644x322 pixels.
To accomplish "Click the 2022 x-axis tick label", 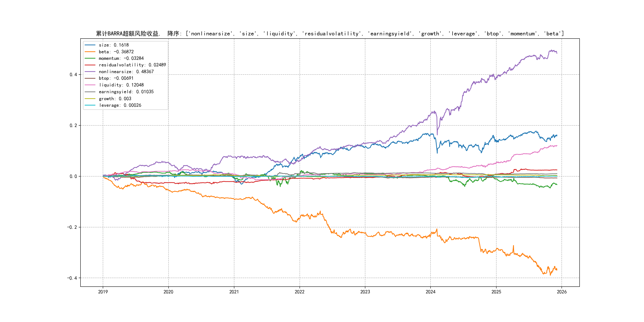I will coord(300,292).
